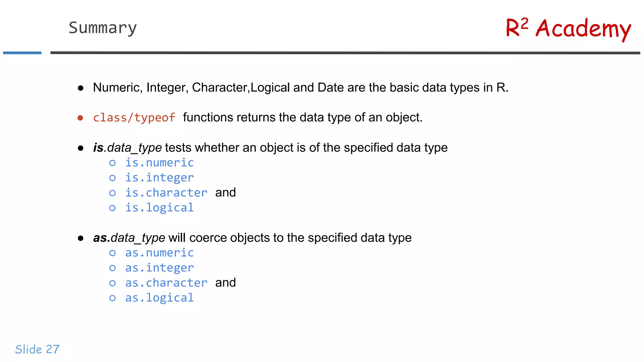
Task: Select the as.integer item
Action: (159, 268)
